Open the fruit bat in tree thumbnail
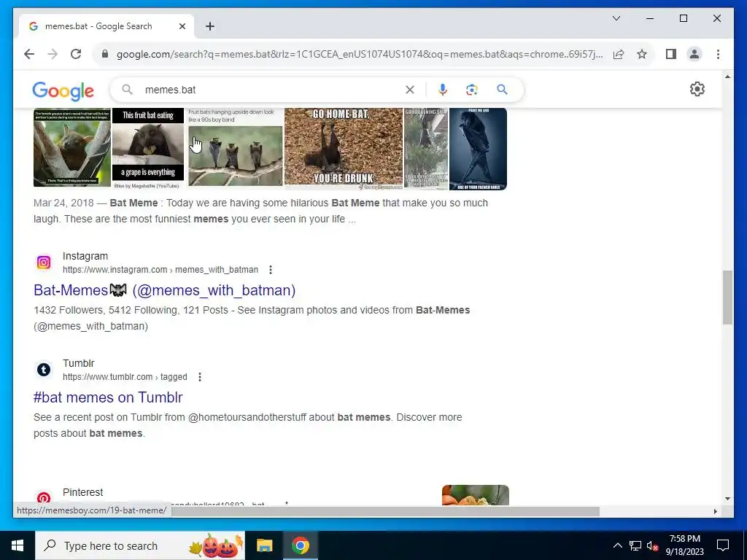Image resolution: width=747 pixels, height=560 pixels. [x=72, y=147]
